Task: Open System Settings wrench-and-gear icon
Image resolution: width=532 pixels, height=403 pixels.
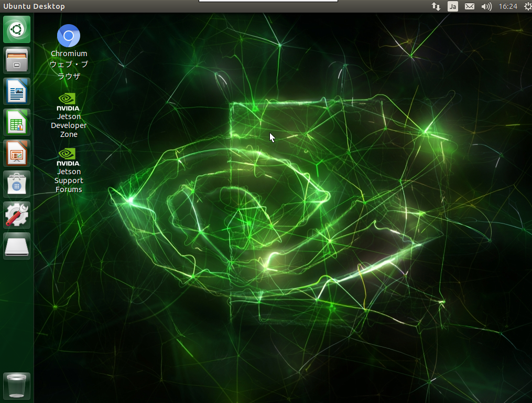Action: point(17,215)
